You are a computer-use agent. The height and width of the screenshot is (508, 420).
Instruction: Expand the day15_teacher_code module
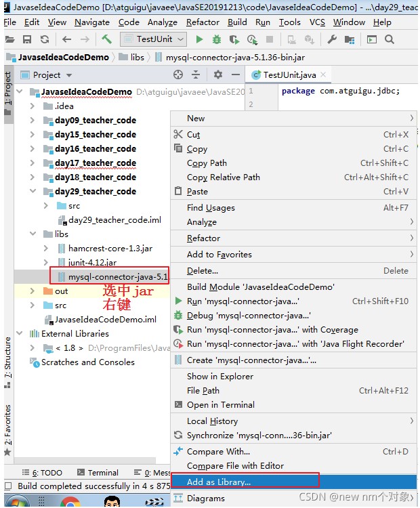click(x=32, y=135)
